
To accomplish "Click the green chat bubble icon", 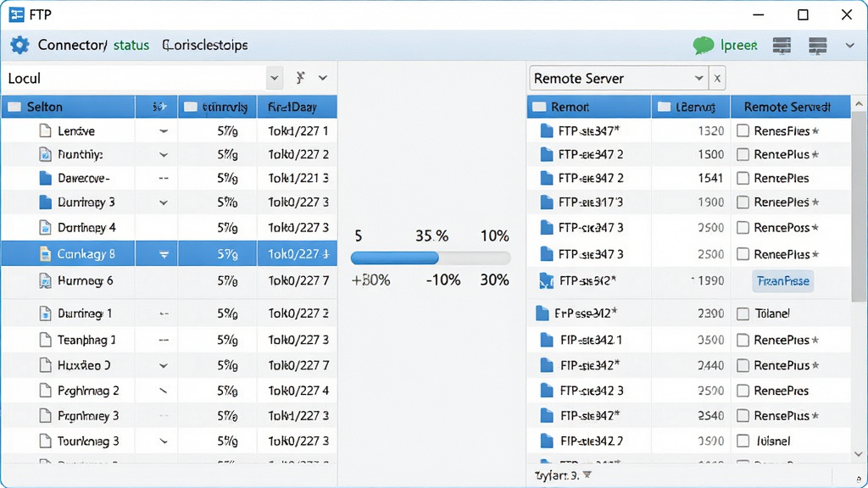I will point(703,46).
